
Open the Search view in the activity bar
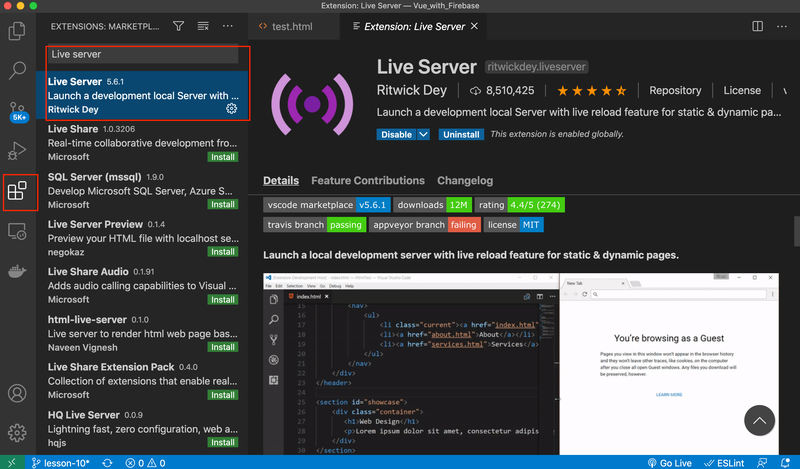tap(17, 70)
